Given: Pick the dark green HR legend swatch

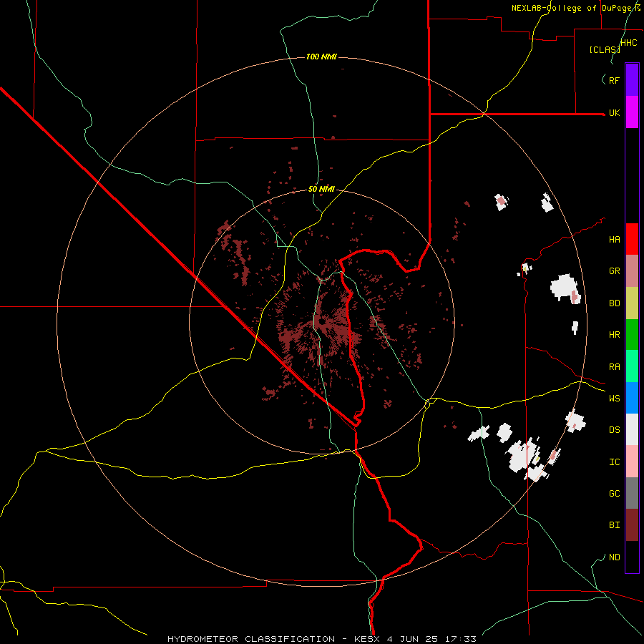Looking at the screenshot, I should pos(632,334).
